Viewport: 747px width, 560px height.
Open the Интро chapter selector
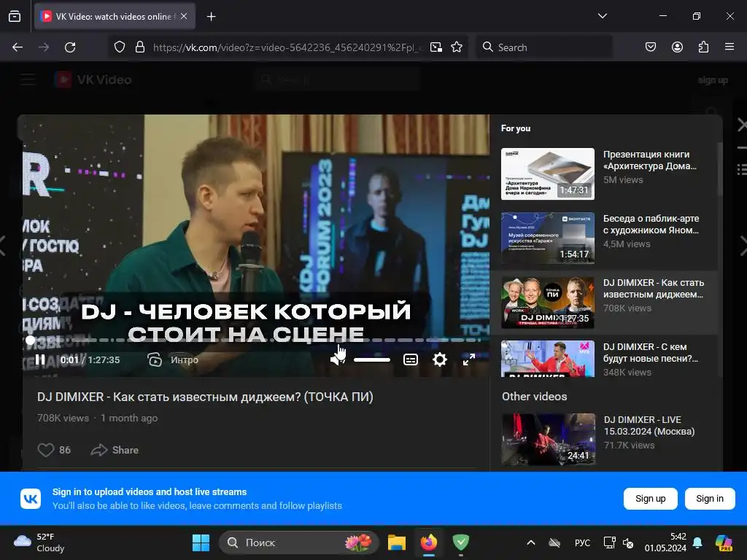point(174,359)
